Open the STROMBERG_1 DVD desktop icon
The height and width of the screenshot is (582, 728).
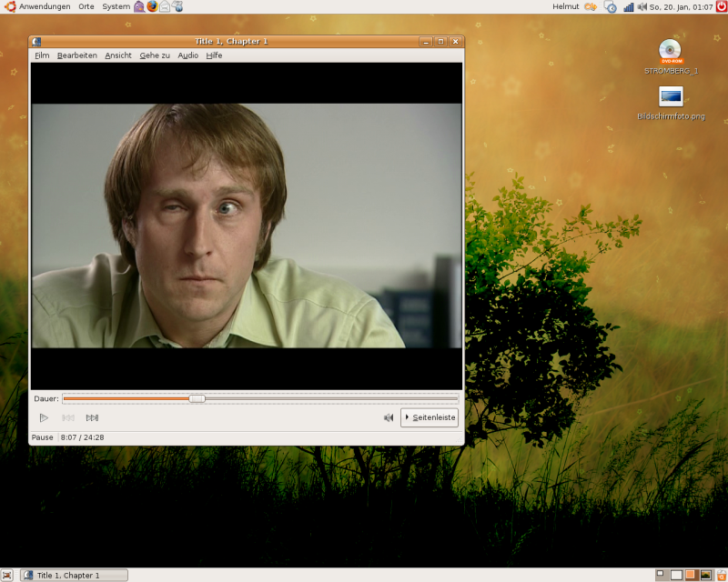click(671, 56)
